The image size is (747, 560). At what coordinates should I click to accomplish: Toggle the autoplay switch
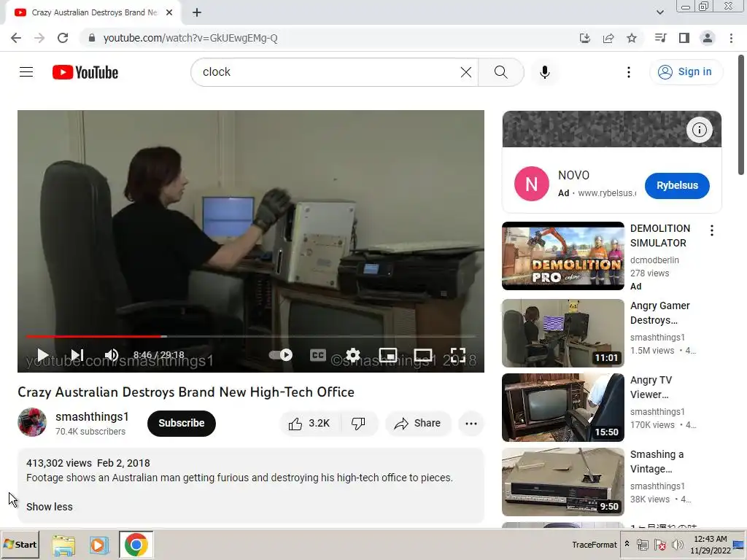(281, 355)
